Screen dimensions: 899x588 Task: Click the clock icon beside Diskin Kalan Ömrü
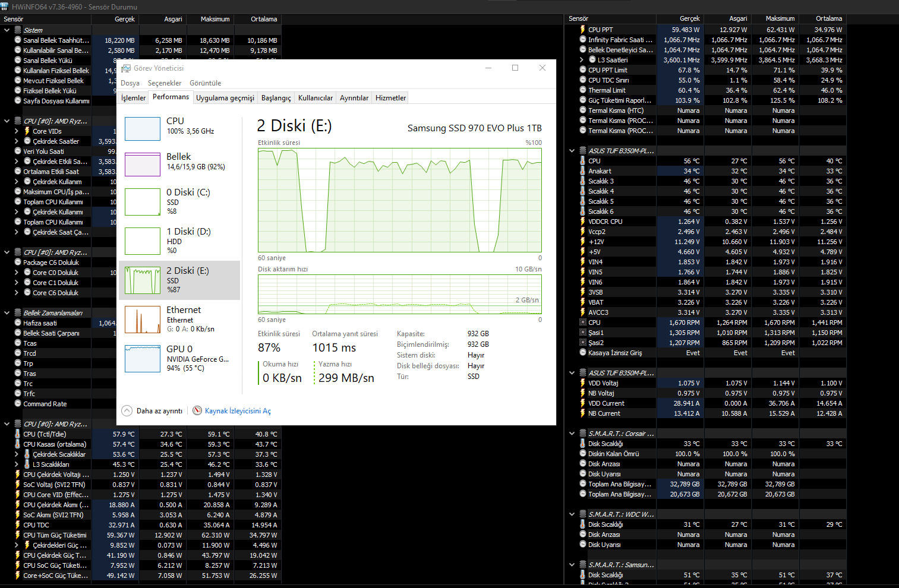click(x=583, y=453)
